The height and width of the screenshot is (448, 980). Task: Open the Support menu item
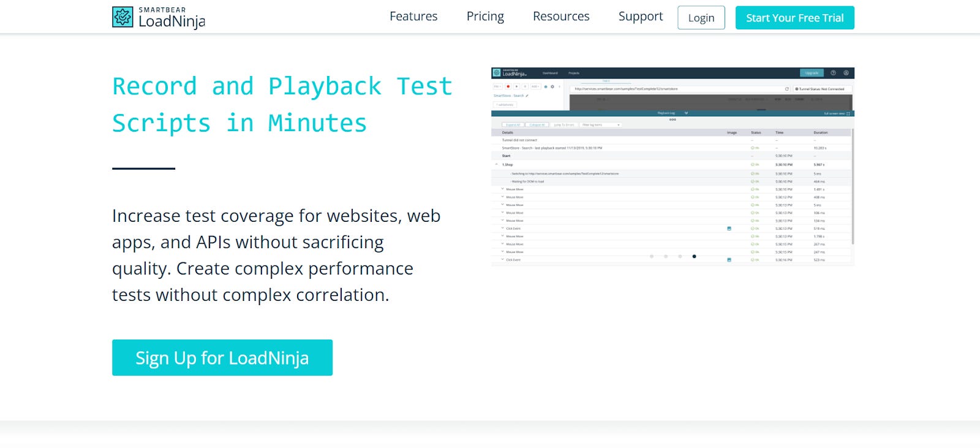[641, 17]
